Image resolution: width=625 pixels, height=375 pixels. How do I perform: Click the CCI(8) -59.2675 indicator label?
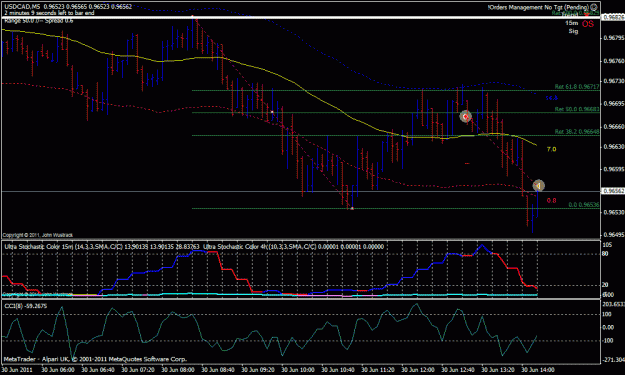coord(26,306)
